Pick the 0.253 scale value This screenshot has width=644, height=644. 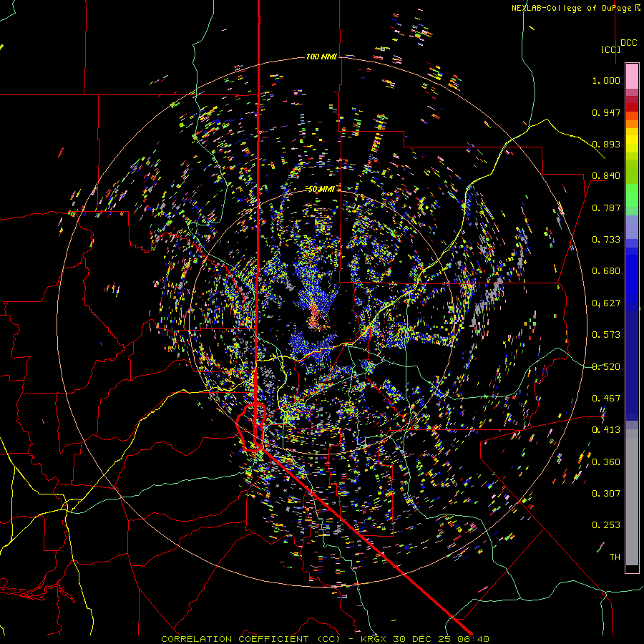[606, 525]
